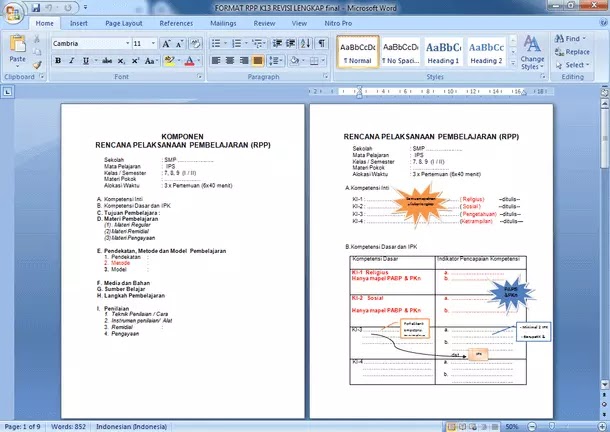This screenshot has width=610, height=432.
Task: Center the text alignment
Action: coord(230,61)
